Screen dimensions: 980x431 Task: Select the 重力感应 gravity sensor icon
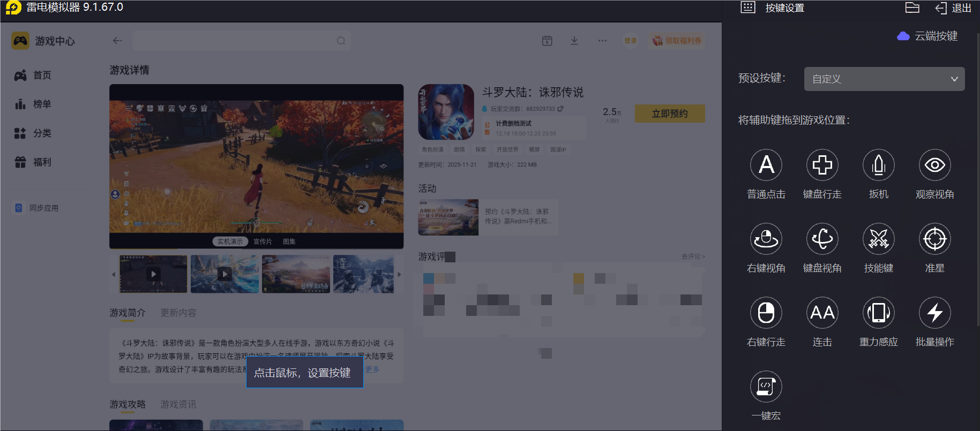click(878, 313)
